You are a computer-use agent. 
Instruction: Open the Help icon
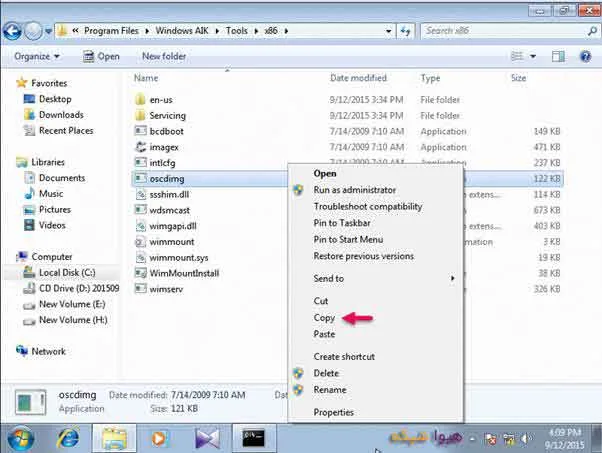(585, 56)
